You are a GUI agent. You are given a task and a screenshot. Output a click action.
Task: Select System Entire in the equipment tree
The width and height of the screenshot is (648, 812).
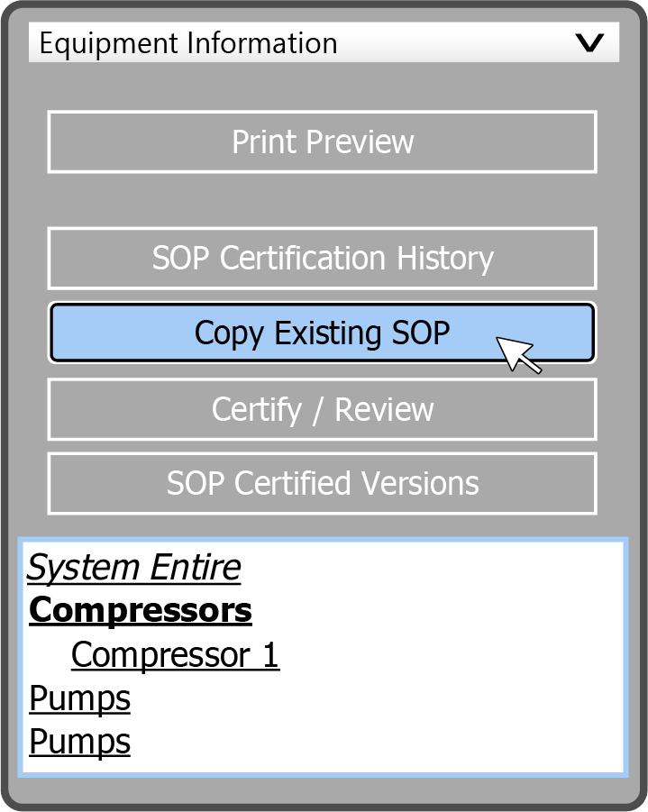[134, 568]
